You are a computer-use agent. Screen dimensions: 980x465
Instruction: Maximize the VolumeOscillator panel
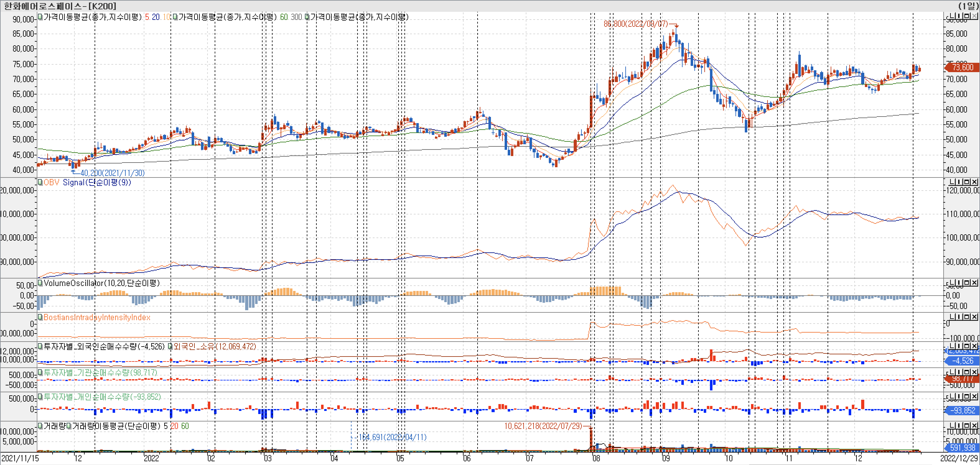point(967,283)
